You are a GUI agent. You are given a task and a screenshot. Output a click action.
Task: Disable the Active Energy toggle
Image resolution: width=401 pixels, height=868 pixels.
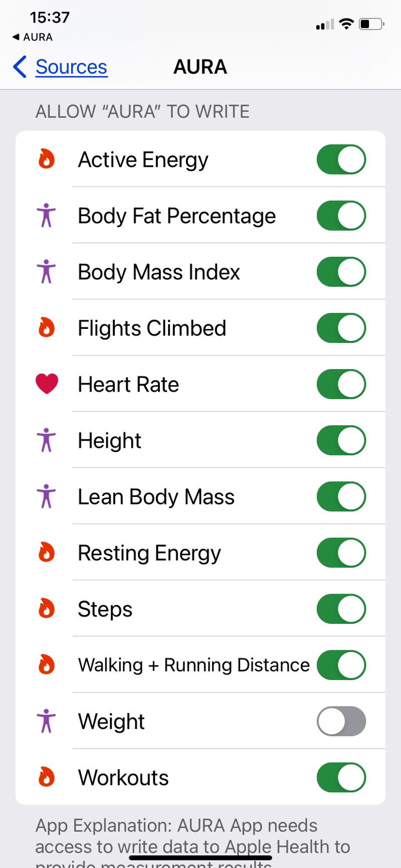341,159
